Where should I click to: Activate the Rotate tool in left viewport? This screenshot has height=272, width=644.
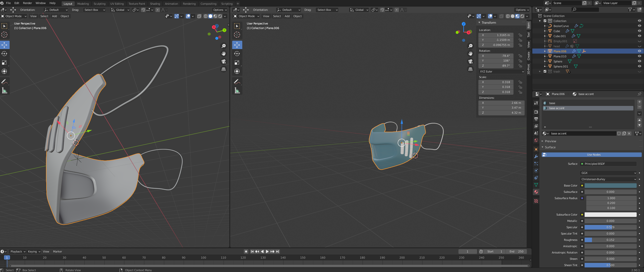pos(4,54)
